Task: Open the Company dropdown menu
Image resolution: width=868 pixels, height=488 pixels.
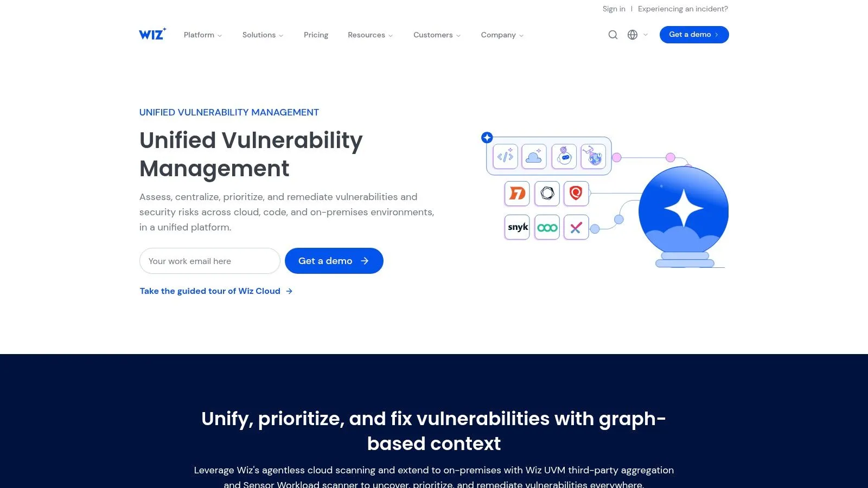Action: pyautogui.click(x=502, y=35)
